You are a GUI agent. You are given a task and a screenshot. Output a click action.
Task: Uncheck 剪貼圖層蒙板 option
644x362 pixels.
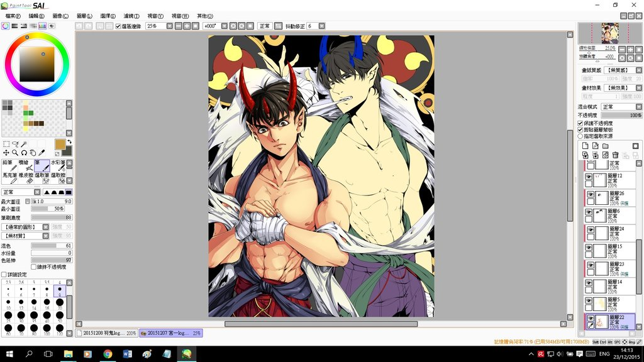pyautogui.click(x=580, y=129)
